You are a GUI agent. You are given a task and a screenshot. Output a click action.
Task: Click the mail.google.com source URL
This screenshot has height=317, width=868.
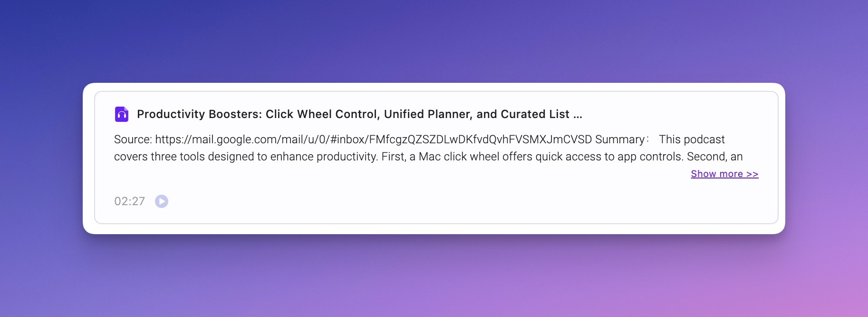pos(373,139)
